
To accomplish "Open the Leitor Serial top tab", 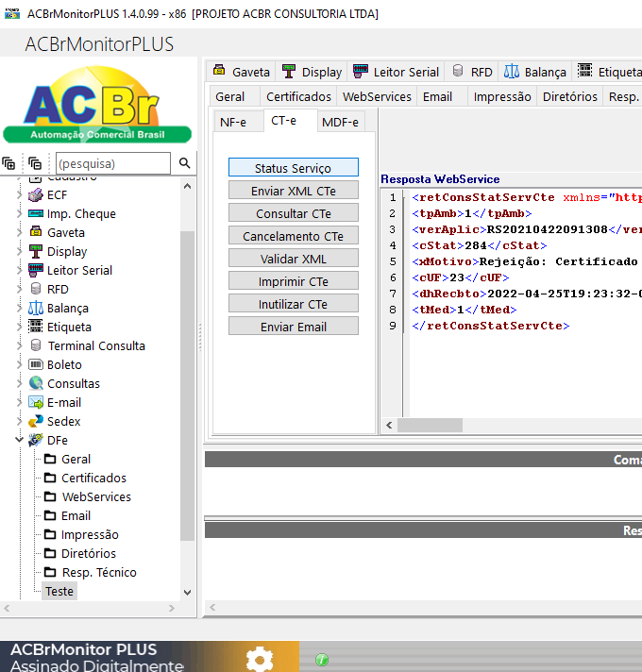I will pos(396,72).
